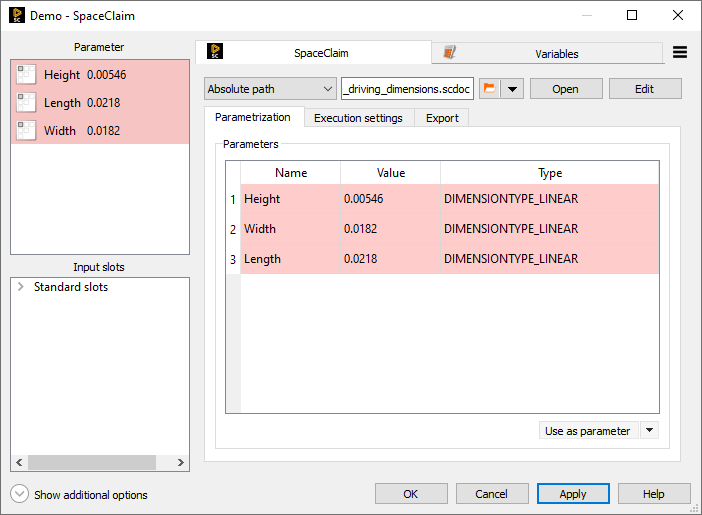
Task: Click the SpaceClaim app icon in the title bar
Action: click(x=17, y=15)
